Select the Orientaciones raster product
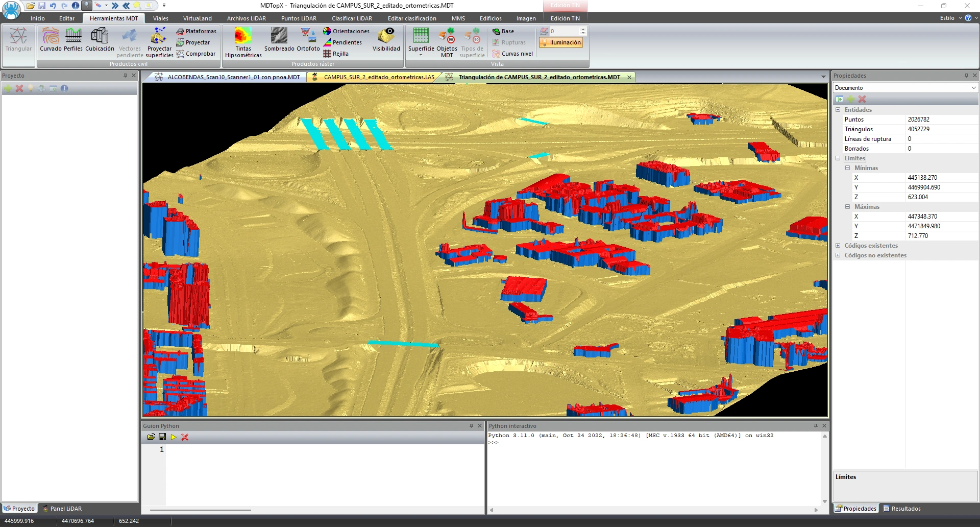 (346, 31)
